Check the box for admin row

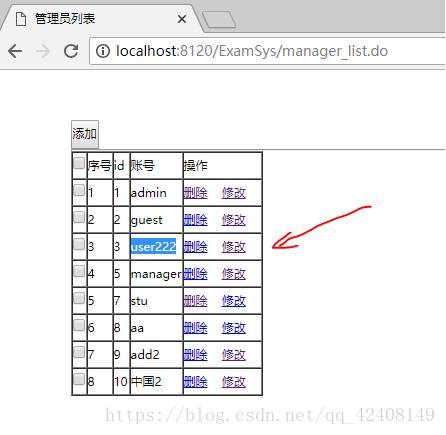tap(79, 190)
